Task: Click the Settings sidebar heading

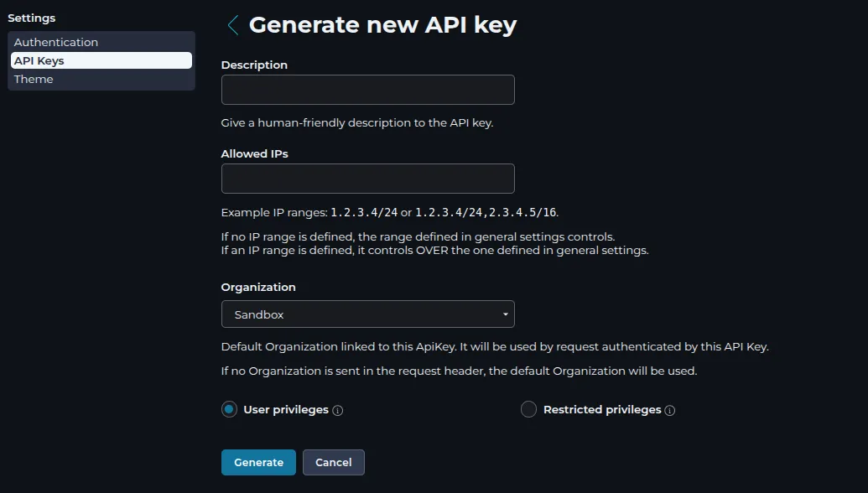Action: [31, 18]
